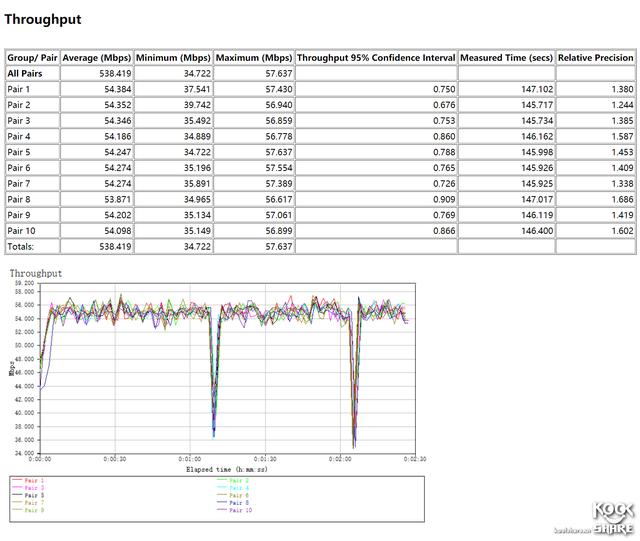Screen dimensions: 640x541
Task: Click Pair 1 measured time 147.102
Action: tap(537, 89)
